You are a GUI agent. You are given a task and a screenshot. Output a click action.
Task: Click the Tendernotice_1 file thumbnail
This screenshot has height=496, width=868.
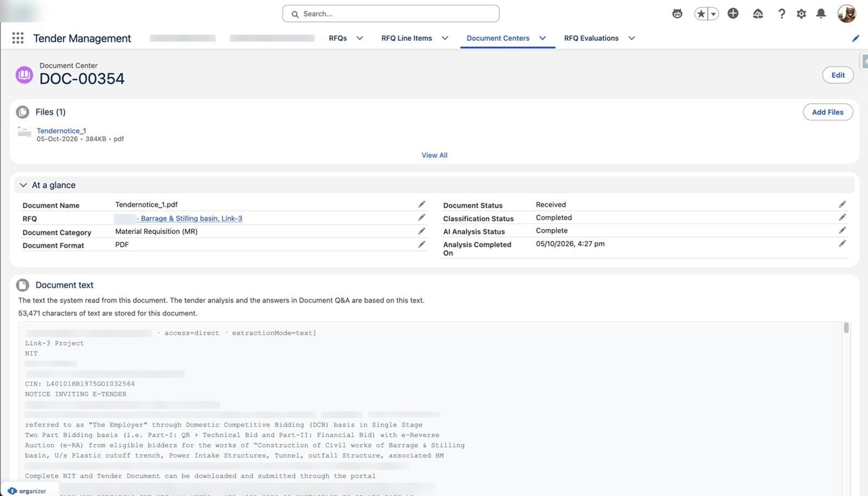click(24, 133)
